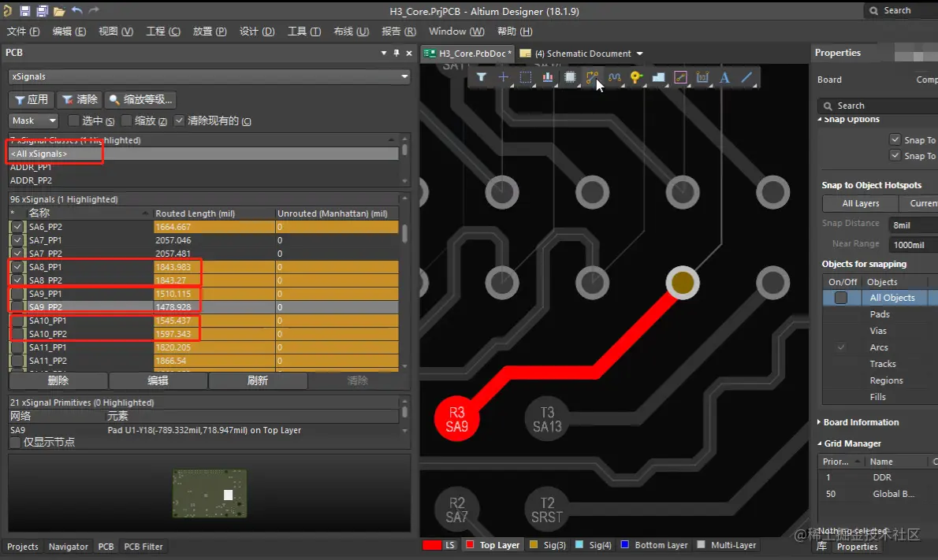The width and height of the screenshot is (938, 560).
Task: Select the place line tool
Action: click(746, 77)
